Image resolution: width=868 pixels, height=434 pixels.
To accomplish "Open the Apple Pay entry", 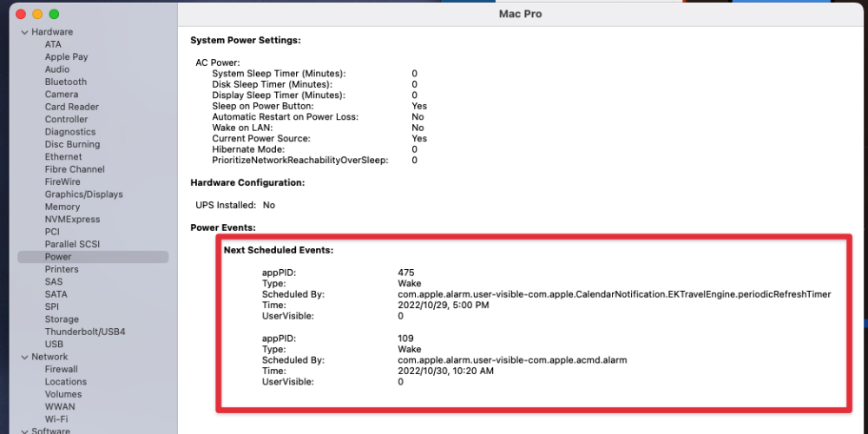I will (67, 57).
